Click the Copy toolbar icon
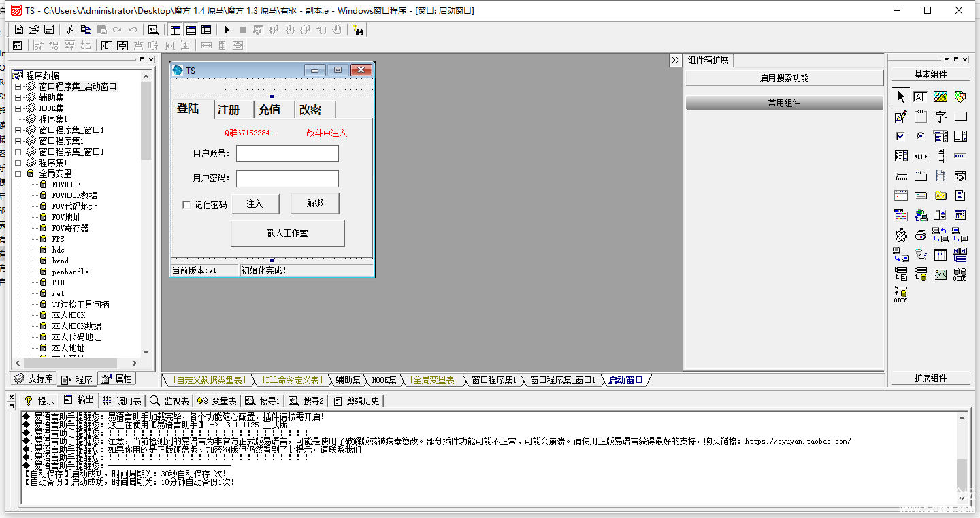This screenshot has height=518, width=980. pyautogui.click(x=86, y=29)
